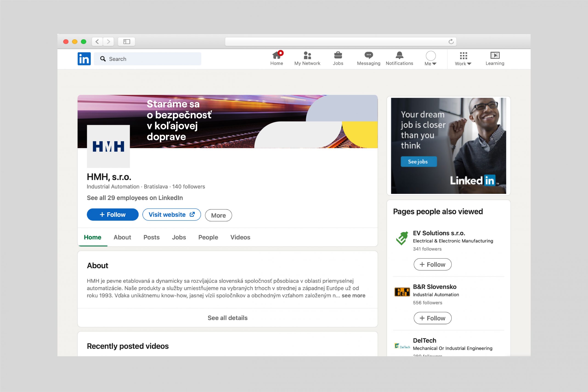The image size is (588, 392).
Task: Open Notifications bell icon
Action: point(399,55)
